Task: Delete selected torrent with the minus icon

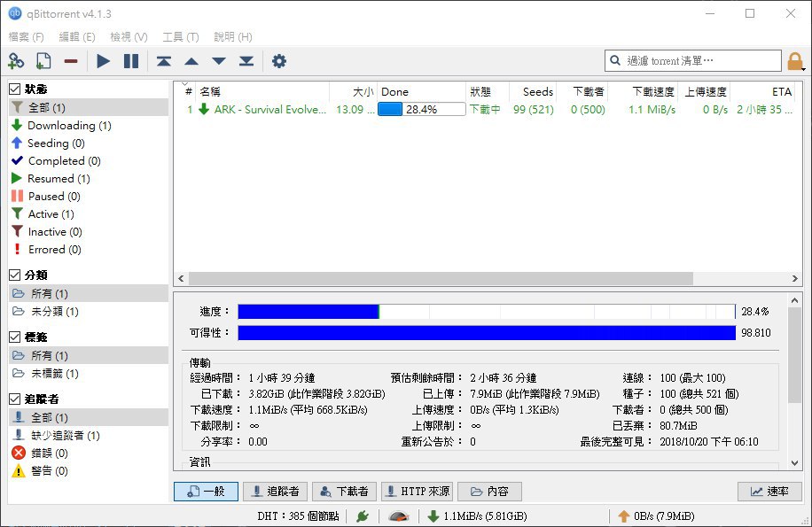Action: point(71,61)
